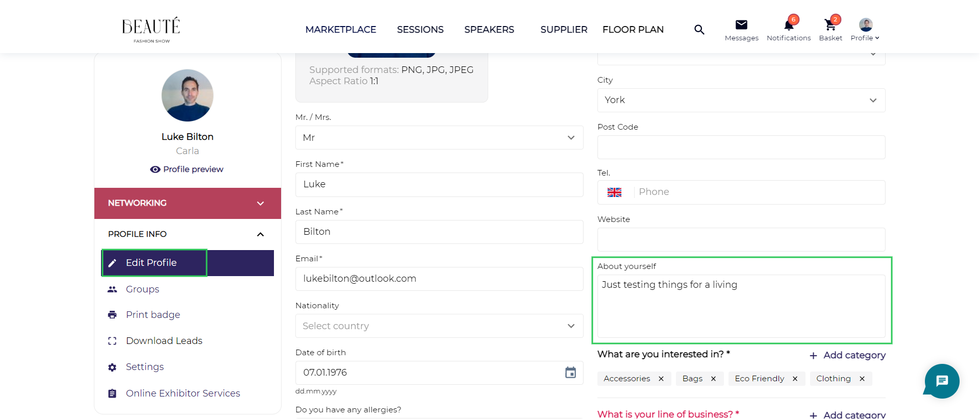Open date of birth calendar picker
The width and height of the screenshot is (980, 419).
570,373
